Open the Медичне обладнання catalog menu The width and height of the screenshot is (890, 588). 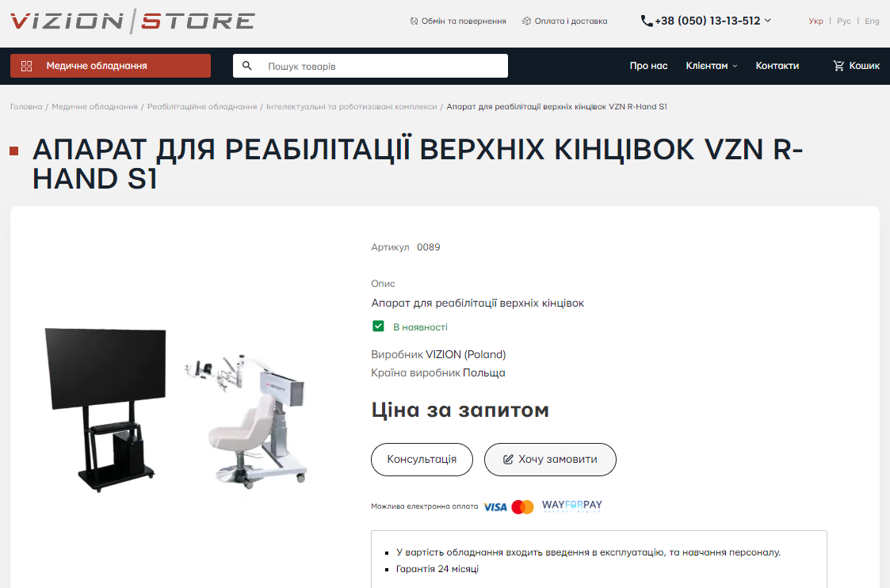click(x=110, y=66)
